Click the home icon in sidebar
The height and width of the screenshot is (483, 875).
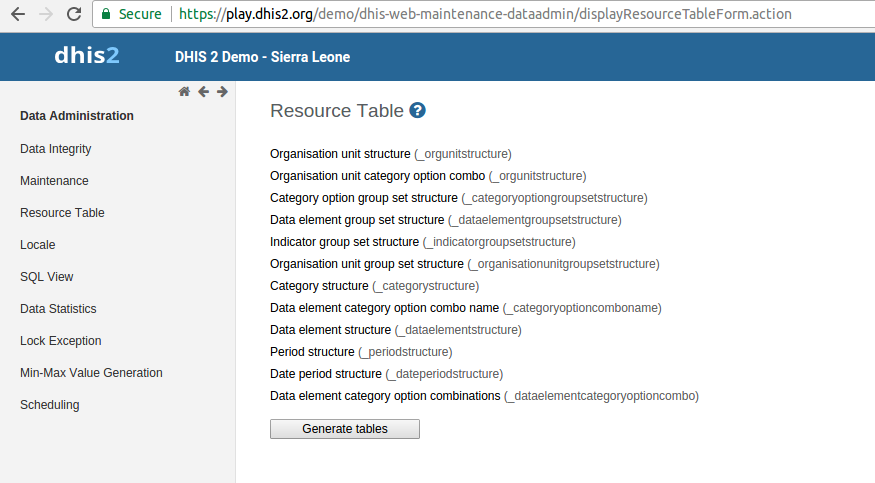tap(184, 92)
